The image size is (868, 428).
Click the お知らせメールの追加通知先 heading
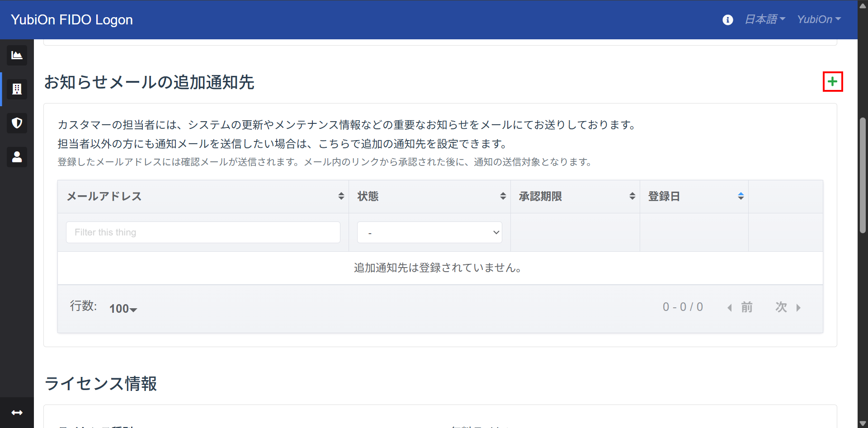click(149, 82)
